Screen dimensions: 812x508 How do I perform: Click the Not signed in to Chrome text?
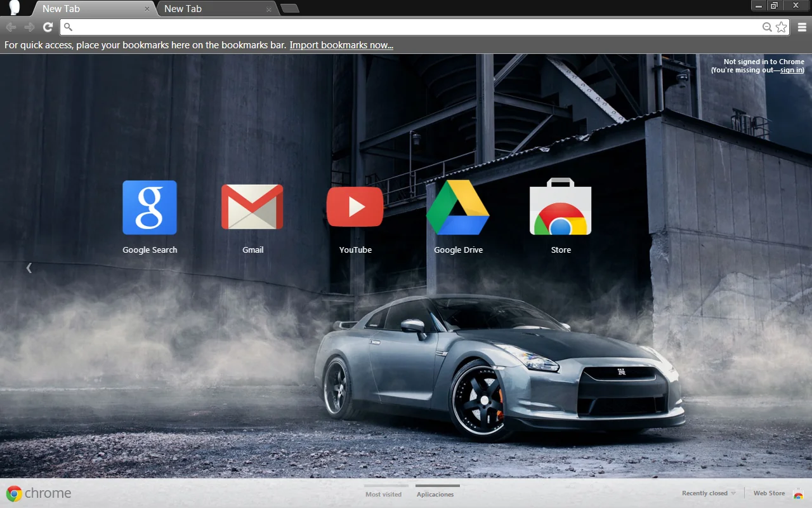(764, 62)
